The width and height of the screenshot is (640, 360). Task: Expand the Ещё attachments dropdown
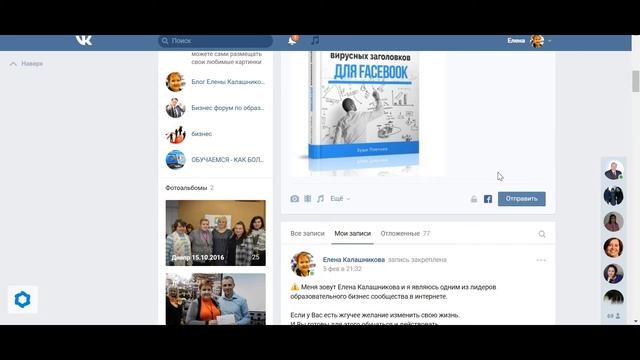(340, 199)
